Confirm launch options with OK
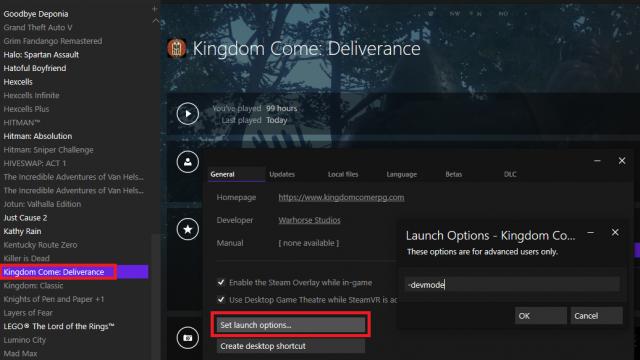The height and width of the screenshot is (360, 640). [540, 316]
